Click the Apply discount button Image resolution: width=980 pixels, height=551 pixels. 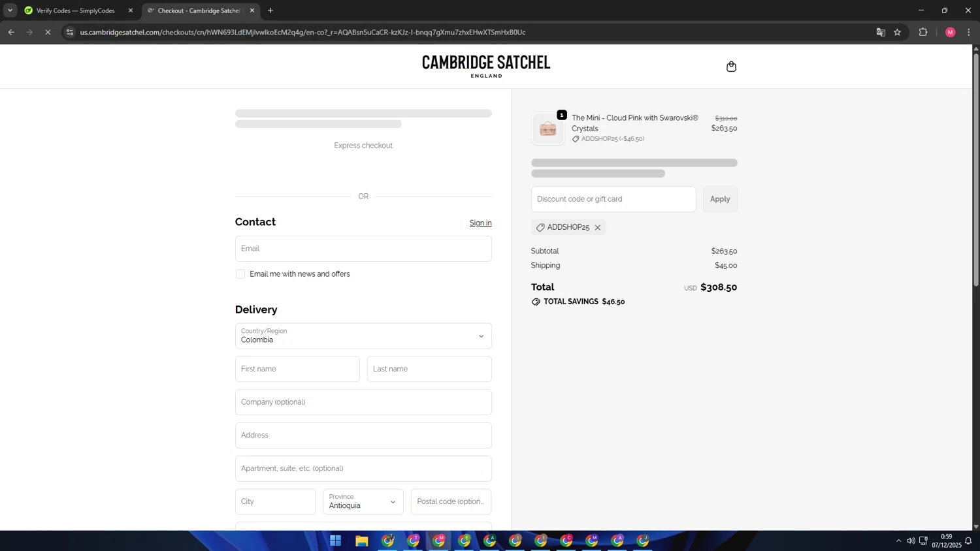tap(720, 199)
